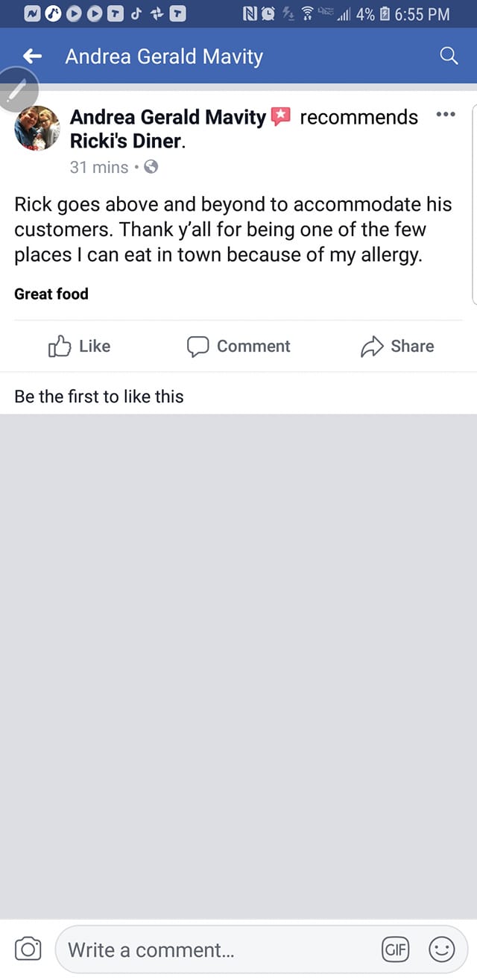Viewport: 477px width, 980px height.
Task: Tap the Share arrow icon
Action: tap(372, 346)
